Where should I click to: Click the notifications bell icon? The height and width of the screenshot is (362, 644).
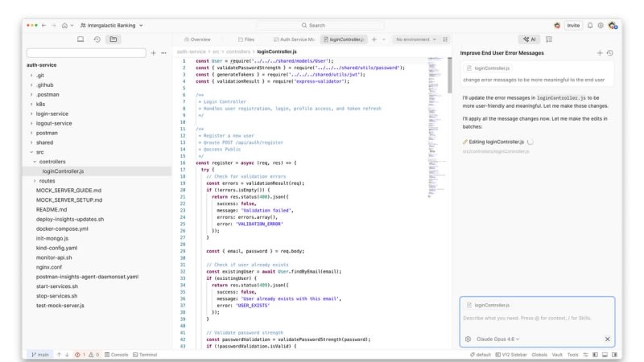tap(589, 25)
